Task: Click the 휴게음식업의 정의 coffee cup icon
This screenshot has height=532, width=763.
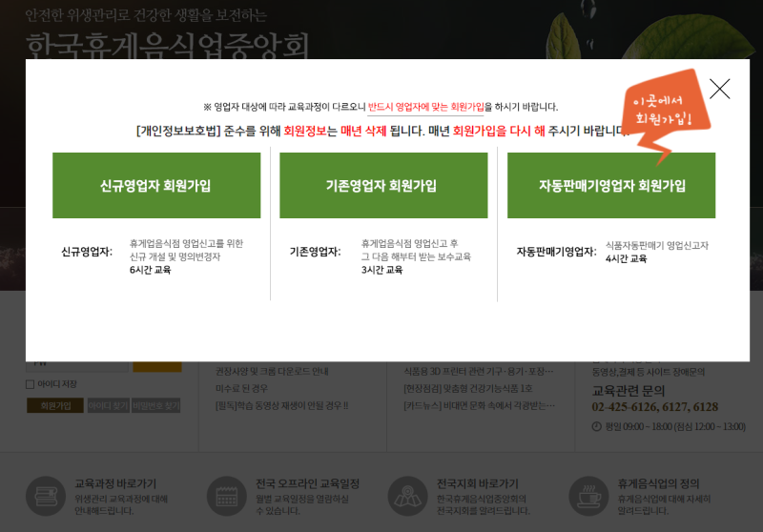Action: [588, 496]
